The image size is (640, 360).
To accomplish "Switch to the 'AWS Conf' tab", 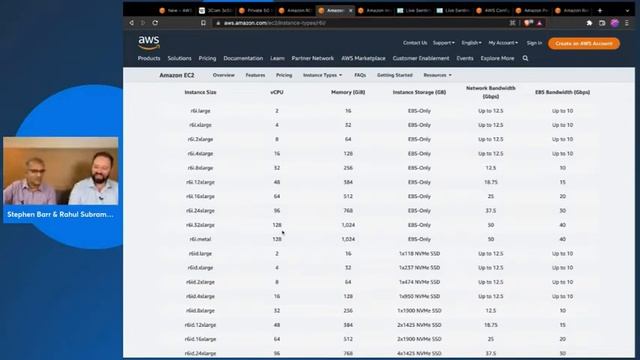I will click(493, 10).
